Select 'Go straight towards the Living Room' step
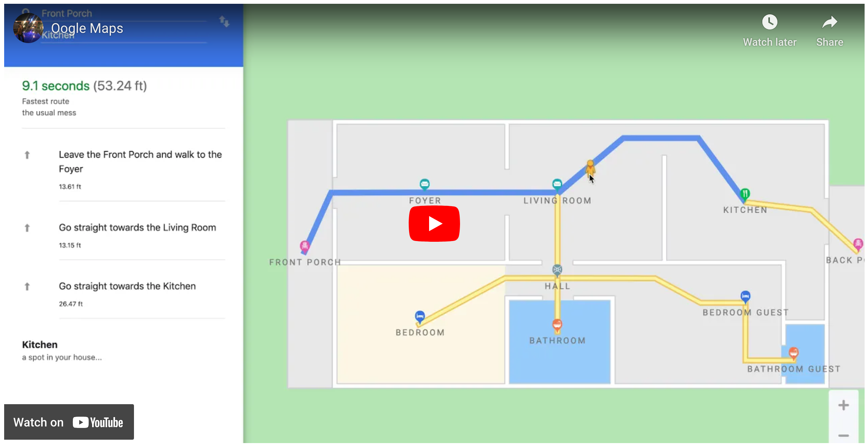The image size is (868, 448). [x=137, y=228]
